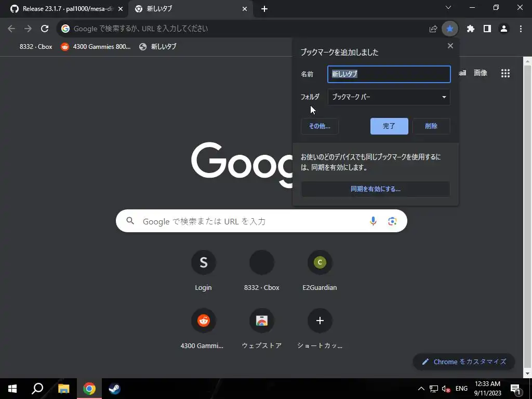This screenshot has height=399, width=532.
Task: Click the 削除 button
Action: pos(431,126)
